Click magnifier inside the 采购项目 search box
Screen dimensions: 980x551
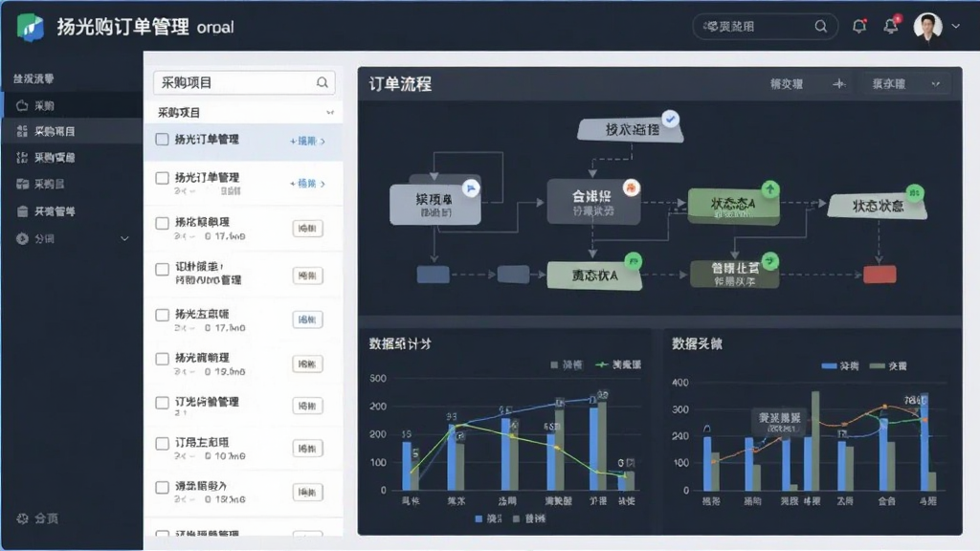click(x=322, y=82)
